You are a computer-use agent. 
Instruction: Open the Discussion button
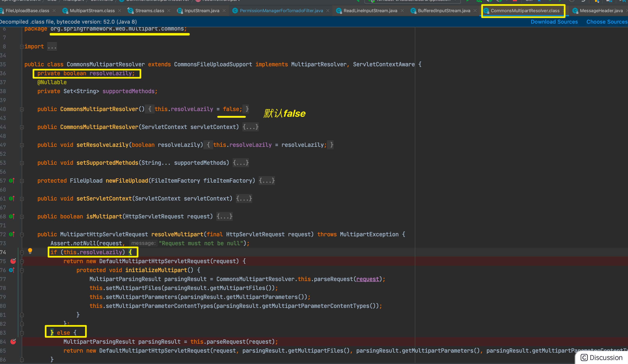[x=602, y=357]
